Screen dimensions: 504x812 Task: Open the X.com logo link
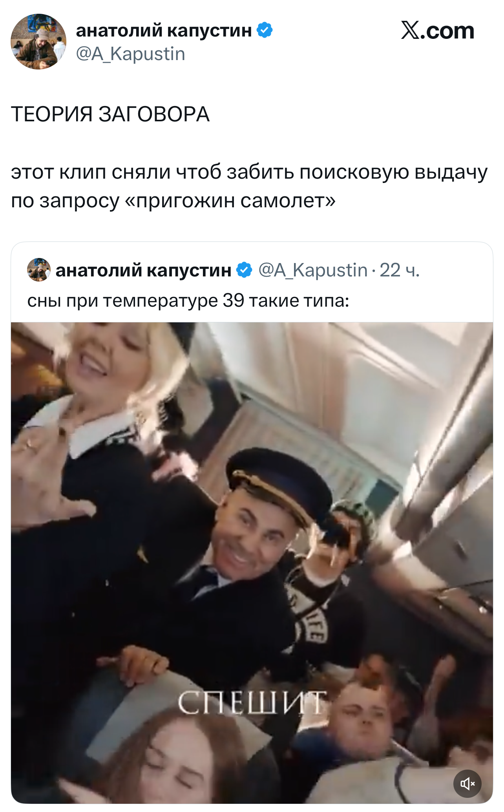coord(437,31)
